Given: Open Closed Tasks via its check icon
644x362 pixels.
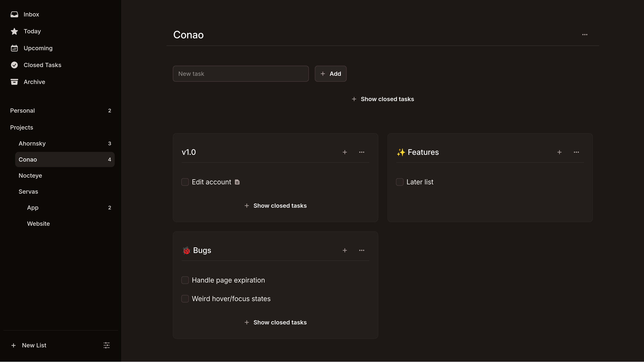Looking at the screenshot, I should pos(14,65).
